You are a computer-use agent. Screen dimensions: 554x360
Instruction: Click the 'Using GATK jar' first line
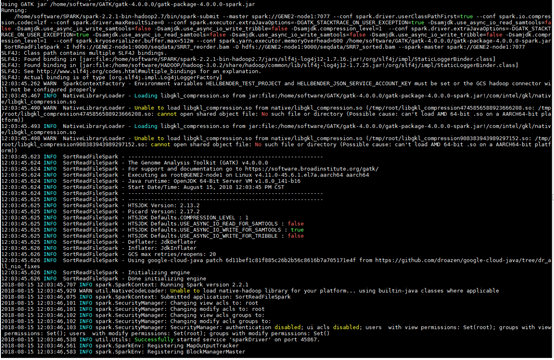point(128,4)
